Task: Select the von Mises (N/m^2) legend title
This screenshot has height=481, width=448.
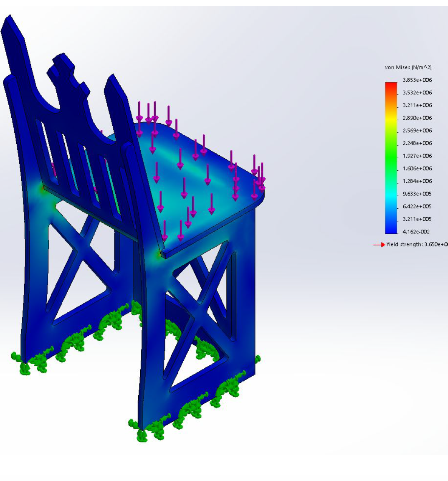Action: [x=408, y=67]
